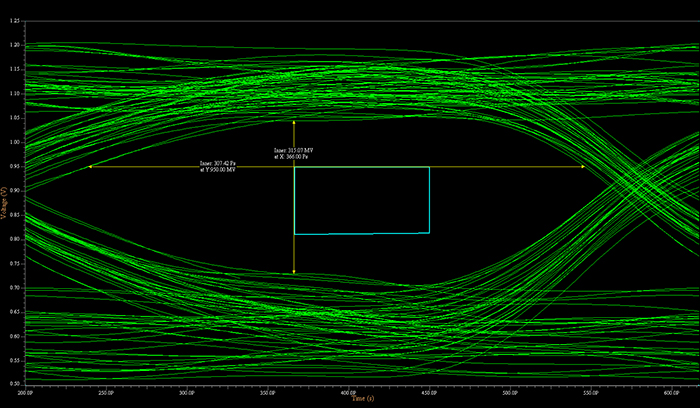Click the 1.25 tick on voltage axis
This screenshot has height=408, width=700.
[14, 19]
